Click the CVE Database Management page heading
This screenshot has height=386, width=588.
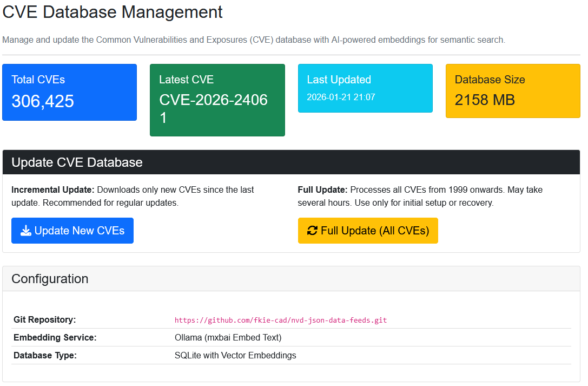click(x=113, y=12)
